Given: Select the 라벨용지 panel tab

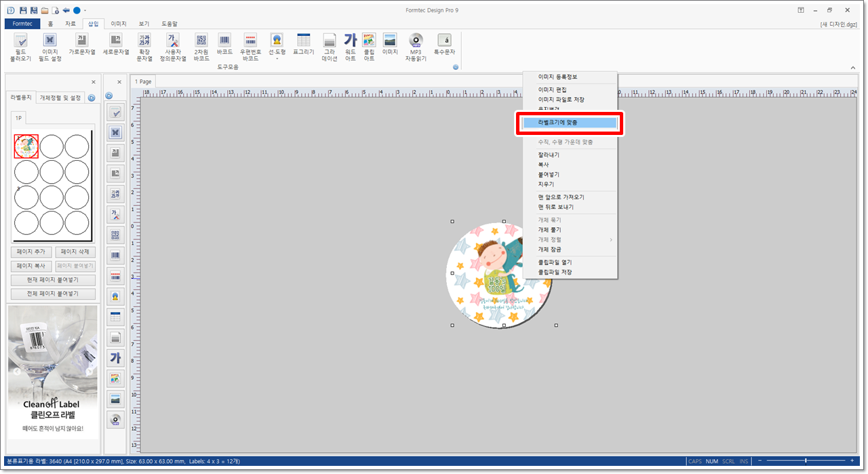Looking at the screenshot, I should [20, 98].
